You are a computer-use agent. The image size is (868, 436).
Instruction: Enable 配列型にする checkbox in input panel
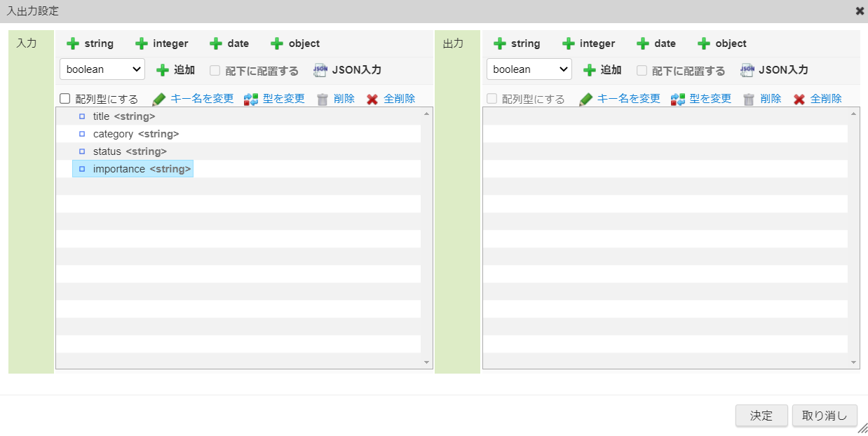65,99
